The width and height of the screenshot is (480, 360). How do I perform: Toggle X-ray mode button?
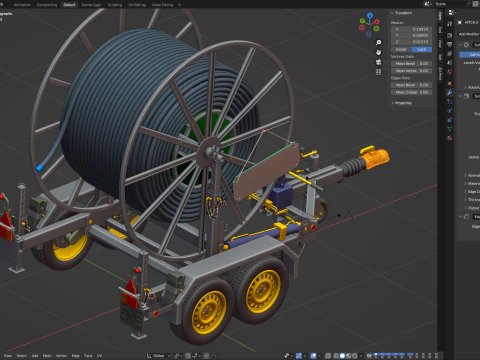pos(328,356)
